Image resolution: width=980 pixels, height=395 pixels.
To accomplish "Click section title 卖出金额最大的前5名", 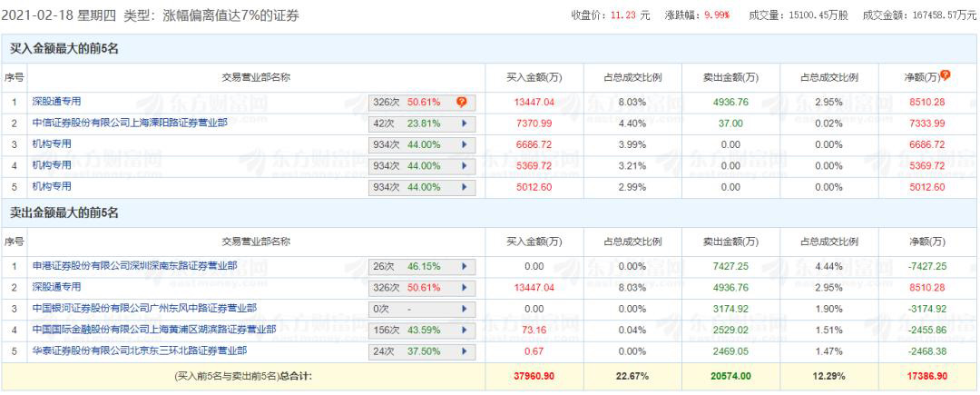I will point(64,213).
